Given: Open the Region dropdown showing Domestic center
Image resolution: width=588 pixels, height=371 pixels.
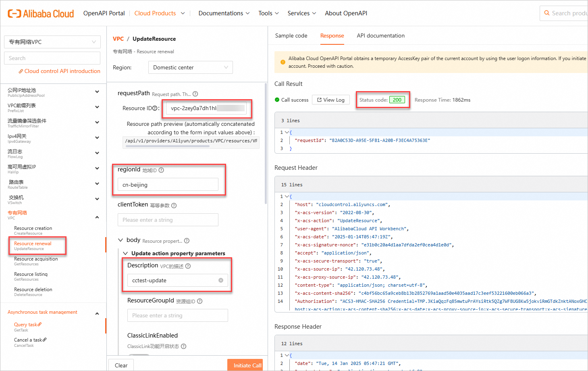Looking at the screenshot, I should tap(190, 67).
